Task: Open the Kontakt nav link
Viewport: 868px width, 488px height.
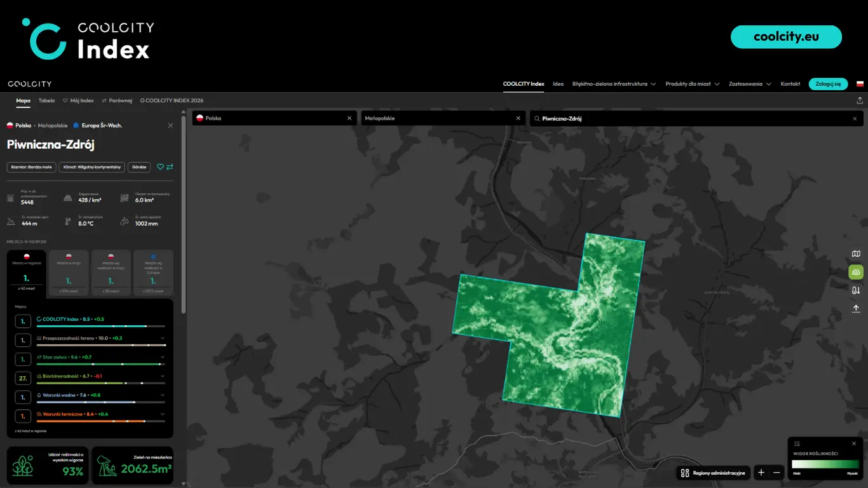Action: tap(790, 84)
